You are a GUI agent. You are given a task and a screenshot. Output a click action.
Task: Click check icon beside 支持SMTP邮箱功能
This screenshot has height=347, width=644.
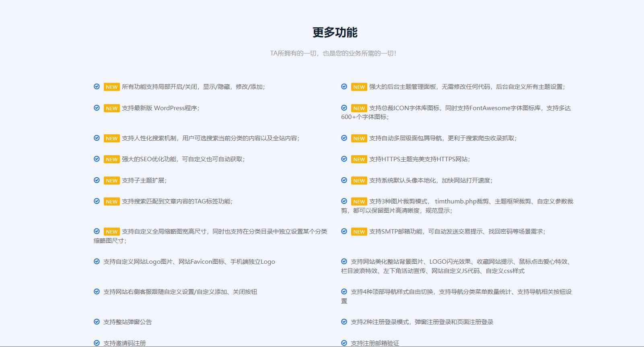[x=344, y=231]
